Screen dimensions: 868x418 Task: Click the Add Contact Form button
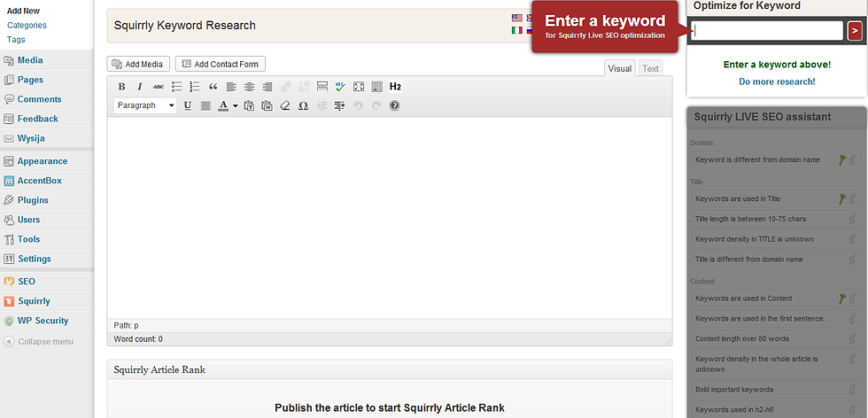[x=221, y=65]
